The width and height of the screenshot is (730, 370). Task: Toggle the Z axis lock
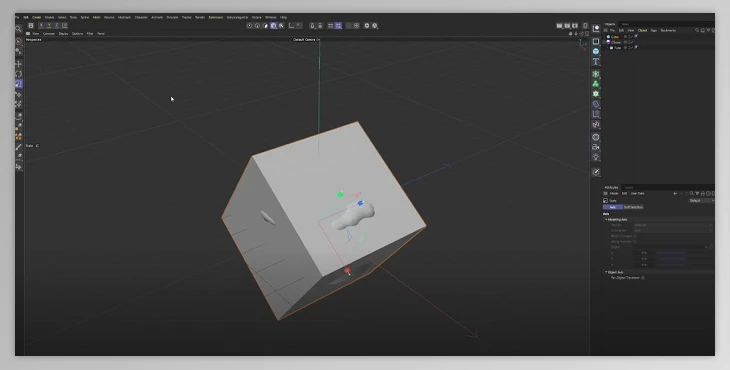click(57, 26)
